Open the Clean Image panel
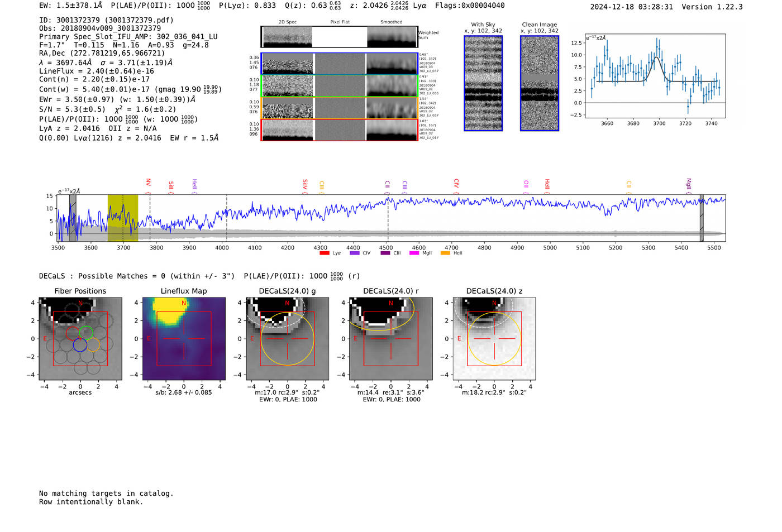The image size is (782, 532). click(x=540, y=83)
